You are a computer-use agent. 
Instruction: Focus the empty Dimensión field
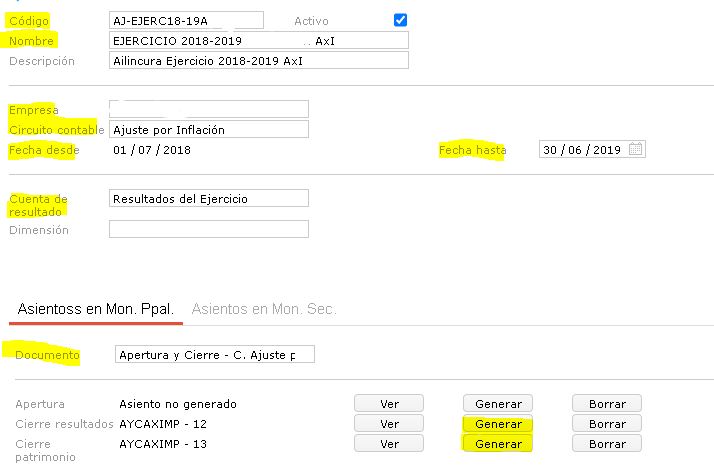[208, 230]
